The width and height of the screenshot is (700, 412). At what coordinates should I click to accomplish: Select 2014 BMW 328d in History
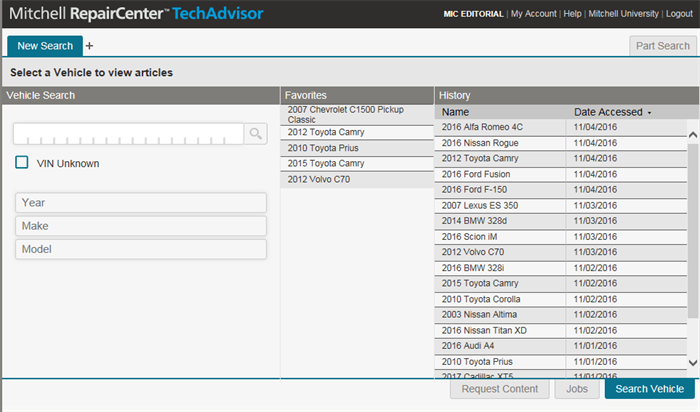pyautogui.click(x=500, y=221)
